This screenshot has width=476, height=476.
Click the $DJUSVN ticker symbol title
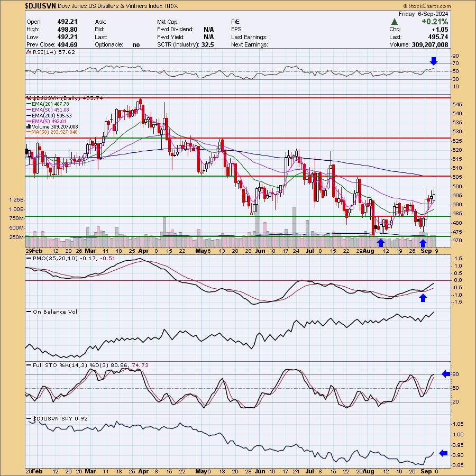coord(41,6)
